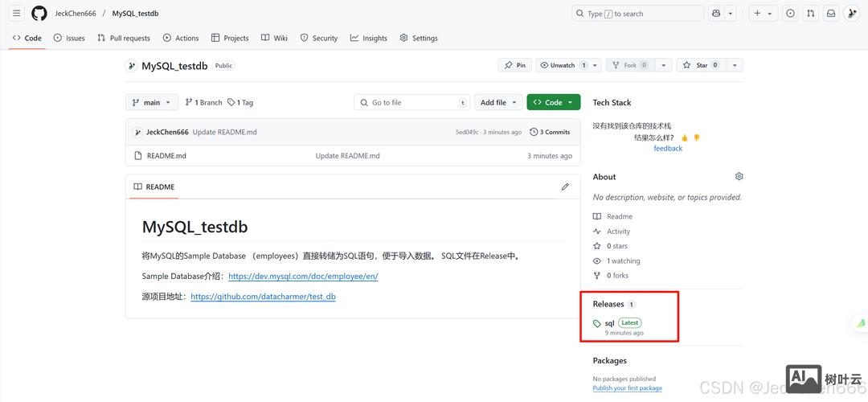The width and height of the screenshot is (868, 402).
Task: Open dev.mysql.com employee doc link
Action: 303,277
